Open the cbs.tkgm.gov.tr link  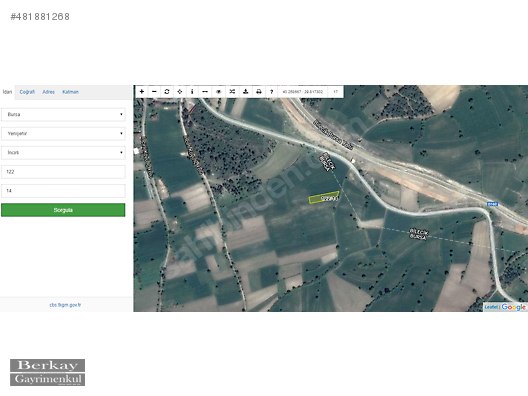click(65, 305)
